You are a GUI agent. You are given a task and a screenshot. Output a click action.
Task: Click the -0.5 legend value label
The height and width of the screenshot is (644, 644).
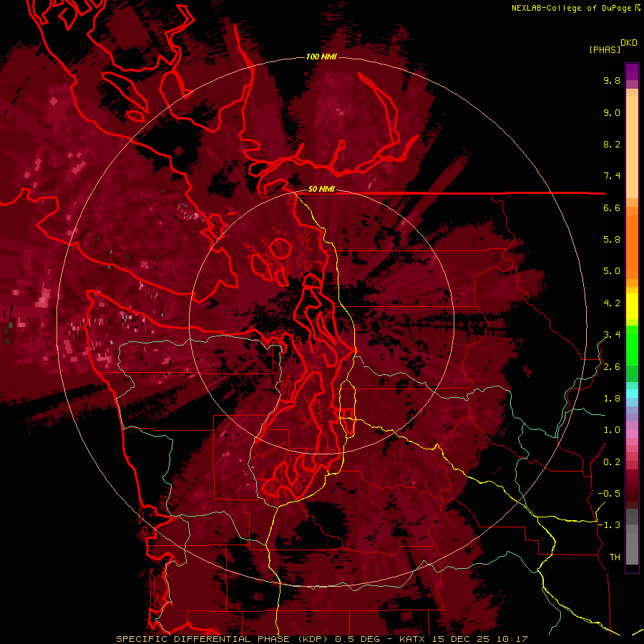pyautogui.click(x=609, y=494)
